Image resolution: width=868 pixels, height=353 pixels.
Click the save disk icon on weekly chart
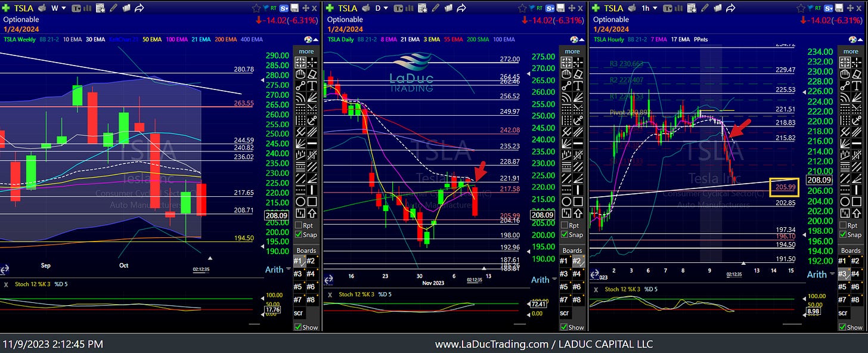[294, 8]
